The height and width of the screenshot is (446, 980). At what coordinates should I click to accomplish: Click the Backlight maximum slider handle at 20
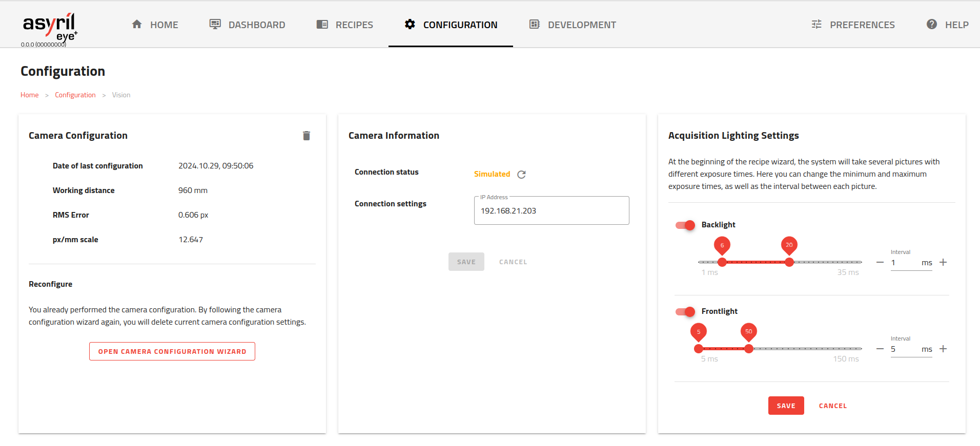point(789,262)
